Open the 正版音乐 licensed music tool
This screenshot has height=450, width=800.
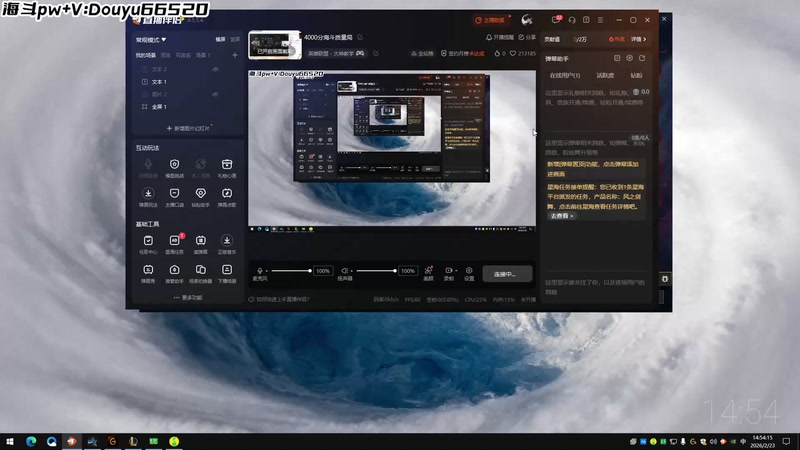click(227, 244)
